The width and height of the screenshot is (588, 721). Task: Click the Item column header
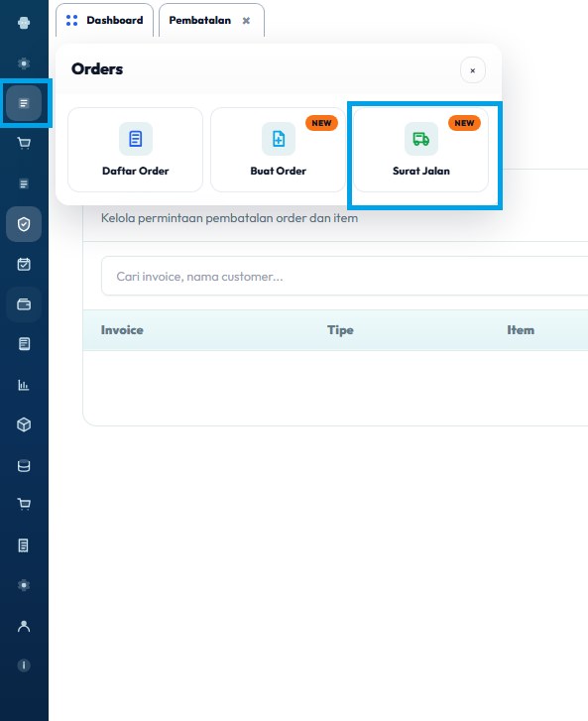coord(521,330)
